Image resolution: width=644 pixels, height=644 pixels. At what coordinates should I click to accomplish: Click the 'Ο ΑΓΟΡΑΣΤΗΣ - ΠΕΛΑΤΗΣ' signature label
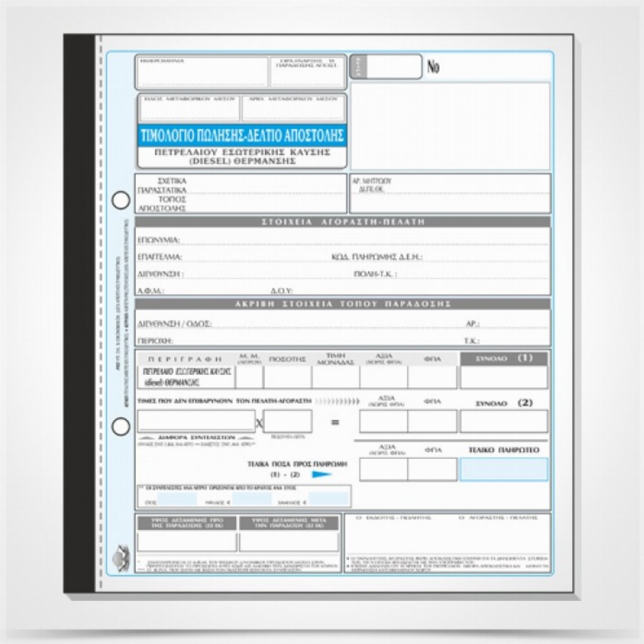pos(498,518)
